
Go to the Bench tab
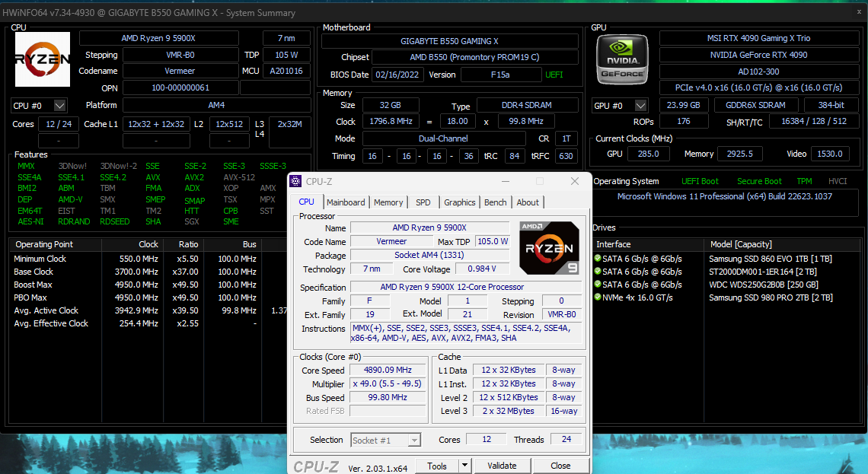pyautogui.click(x=495, y=202)
